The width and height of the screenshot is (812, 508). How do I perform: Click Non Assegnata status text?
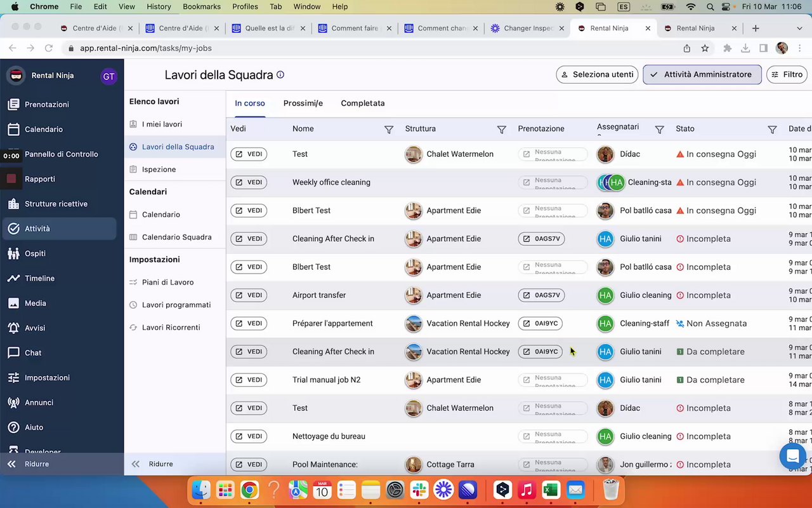pos(716,323)
